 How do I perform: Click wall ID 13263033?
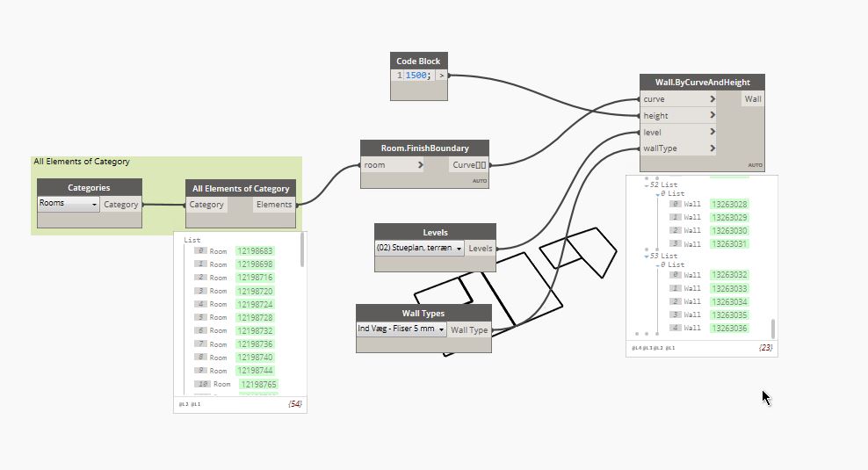(729, 288)
